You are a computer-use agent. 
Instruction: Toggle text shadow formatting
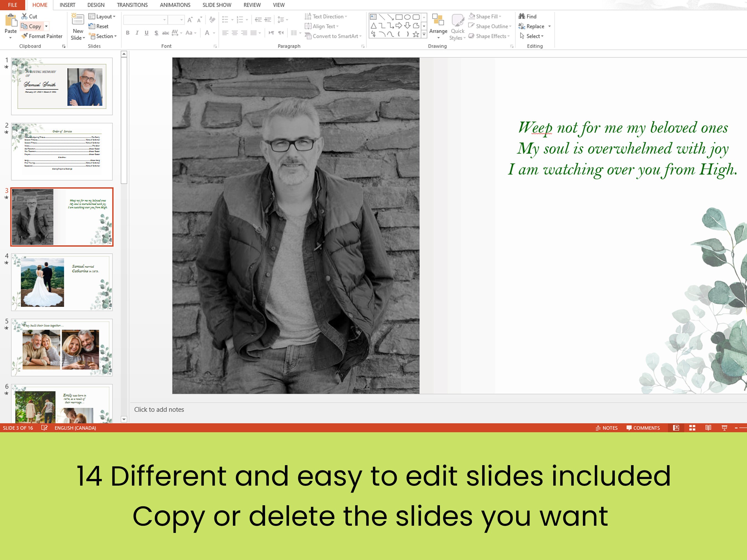pos(156,33)
